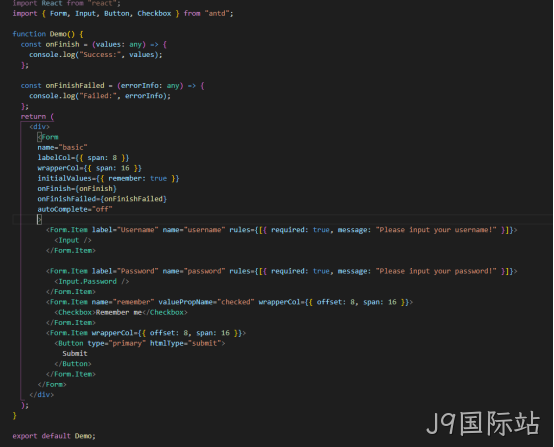The image size is (554, 447).
Task: Place cursor on "Failed:" string literal
Action: coord(98,96)
